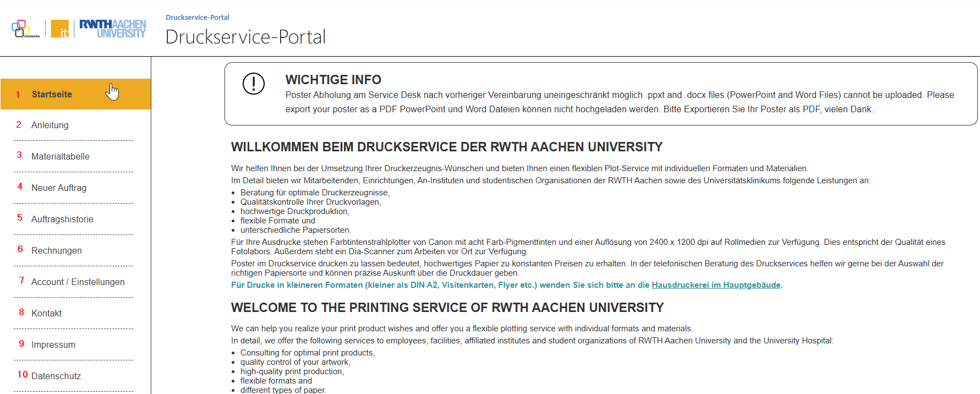Image resolution: width=980 pixels, height=394 pixels.
Task: Click the exclamation mark info icon
Action: tap(254, 84)
